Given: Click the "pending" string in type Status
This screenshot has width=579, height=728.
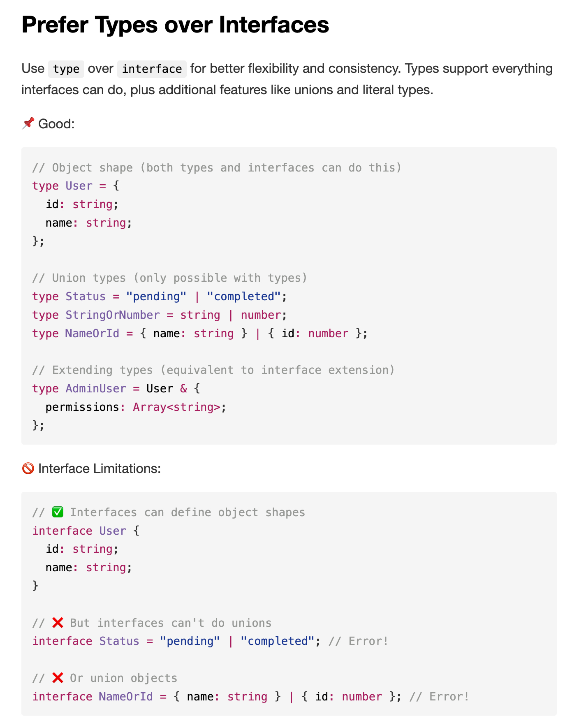Looking at the screenshot, I should [156, 297].
